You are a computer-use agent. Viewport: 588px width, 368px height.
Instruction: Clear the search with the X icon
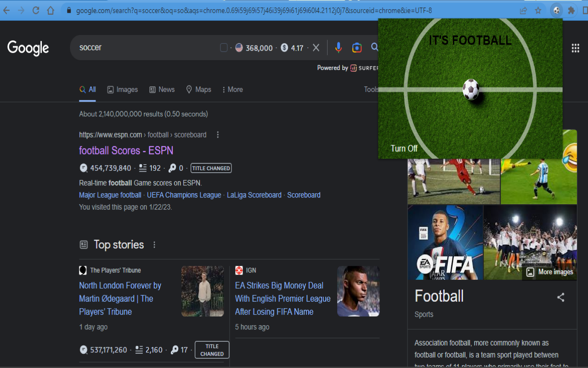pos(316,48)
